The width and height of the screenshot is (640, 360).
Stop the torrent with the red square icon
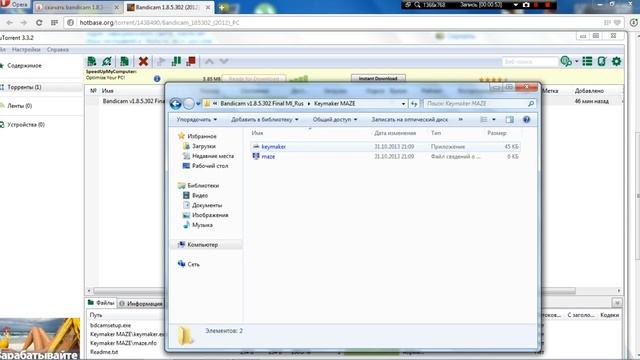tap(191, 62)
